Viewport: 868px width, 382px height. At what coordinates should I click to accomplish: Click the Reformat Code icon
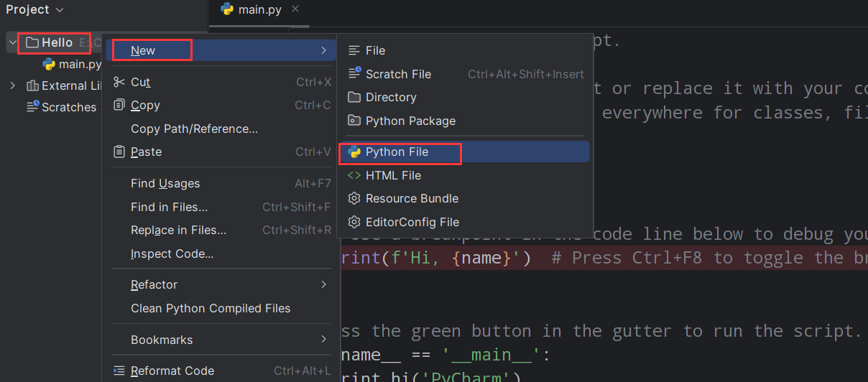click(119, 371)
